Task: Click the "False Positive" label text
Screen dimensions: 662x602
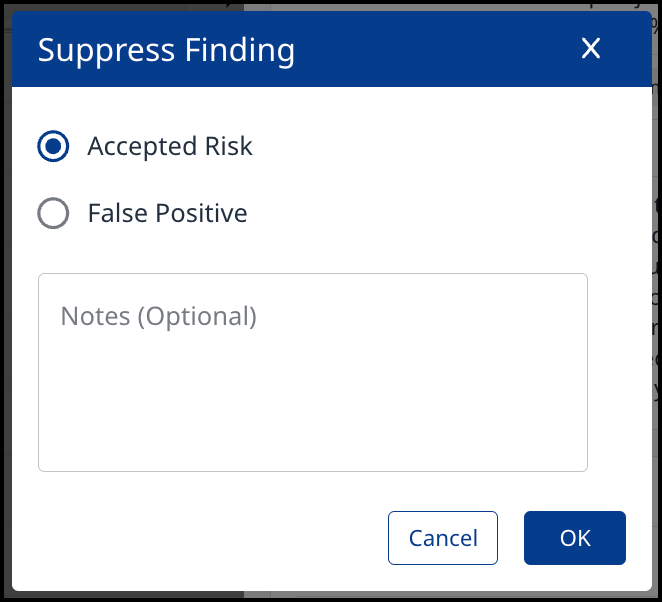Action: click(x=167, y=213)
